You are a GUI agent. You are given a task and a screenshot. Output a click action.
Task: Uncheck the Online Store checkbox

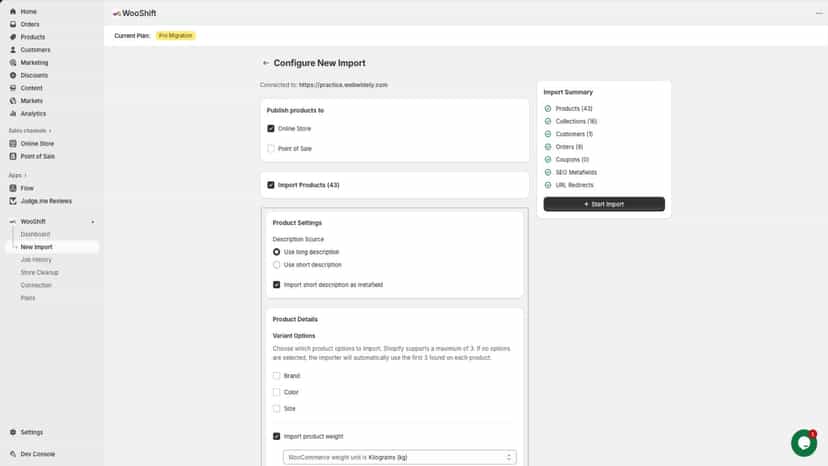point(271,128)
